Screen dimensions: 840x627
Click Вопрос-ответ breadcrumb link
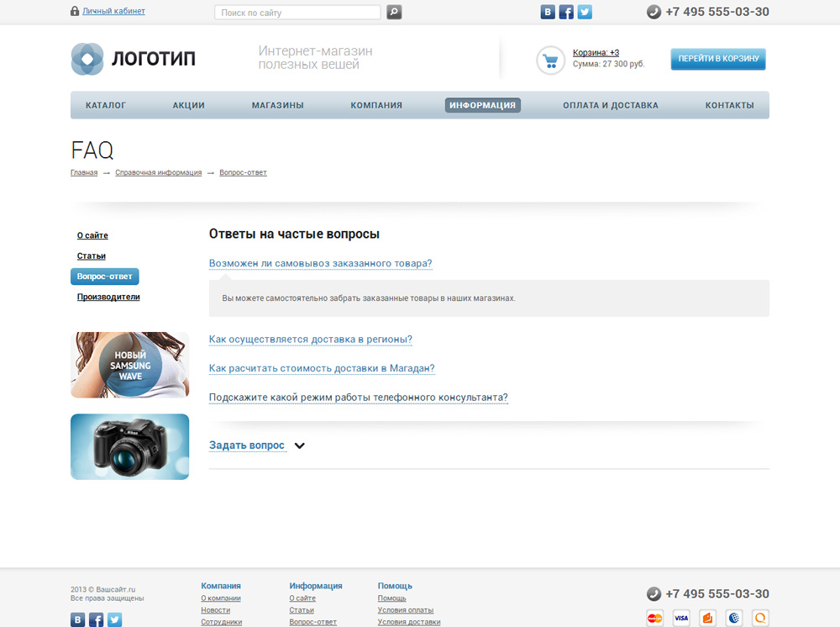pos(244,172)
